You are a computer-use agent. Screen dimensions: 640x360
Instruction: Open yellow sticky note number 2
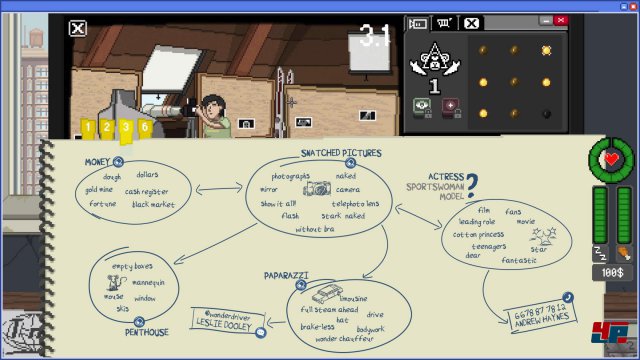107,128
